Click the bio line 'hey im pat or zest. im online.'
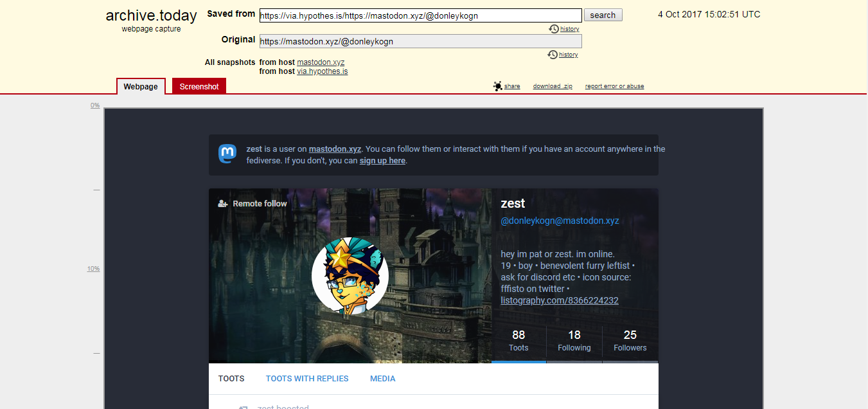868x409 pixels. [x=558, y=254]
